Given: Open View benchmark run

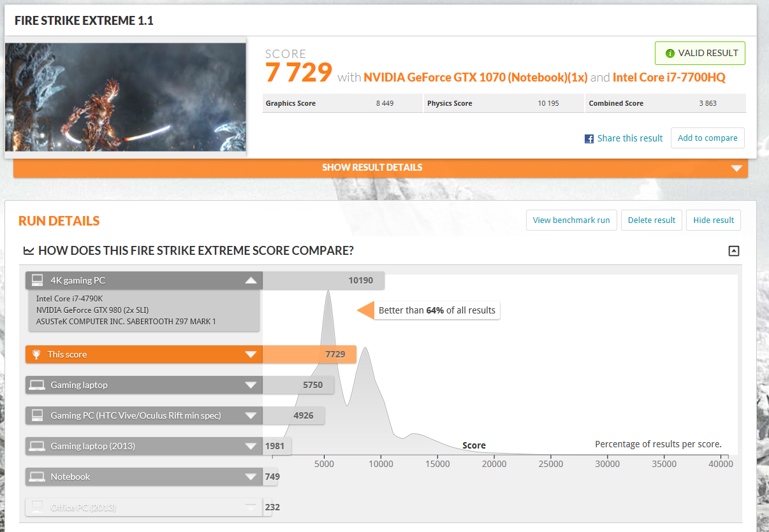Looking at the screenshot, I should tap(571, 220).
